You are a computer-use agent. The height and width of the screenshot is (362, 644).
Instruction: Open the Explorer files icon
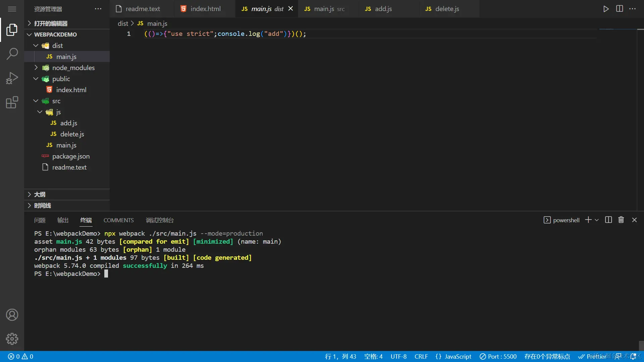[12, 29]
